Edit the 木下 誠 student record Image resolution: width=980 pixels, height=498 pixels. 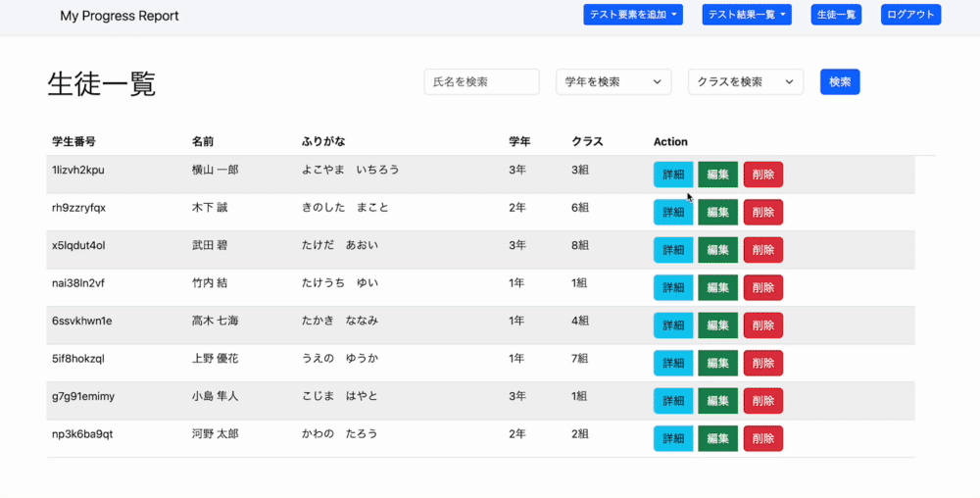(x=717, y=212)
